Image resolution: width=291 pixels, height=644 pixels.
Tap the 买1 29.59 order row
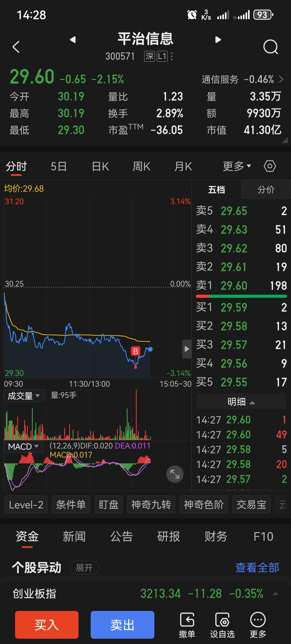click(241, 307)
